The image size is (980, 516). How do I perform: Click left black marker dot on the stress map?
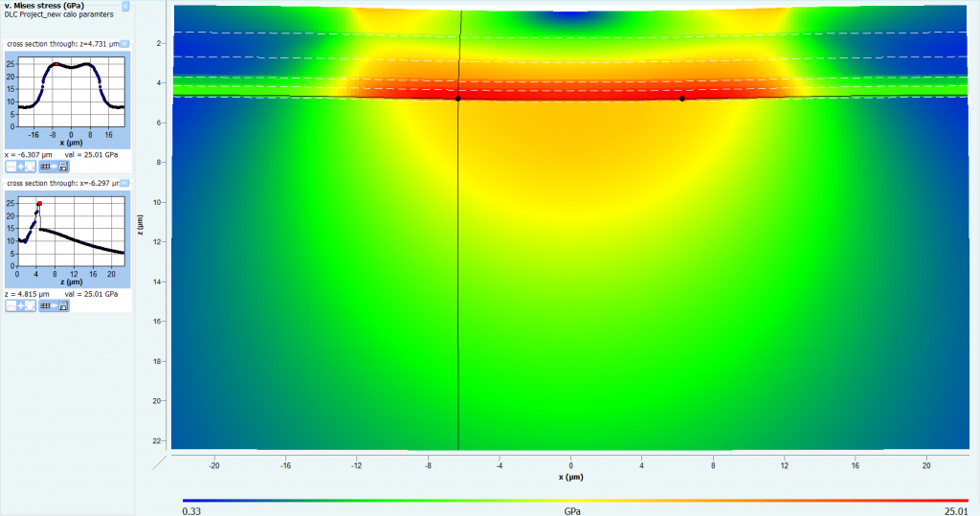coord(458,99)
